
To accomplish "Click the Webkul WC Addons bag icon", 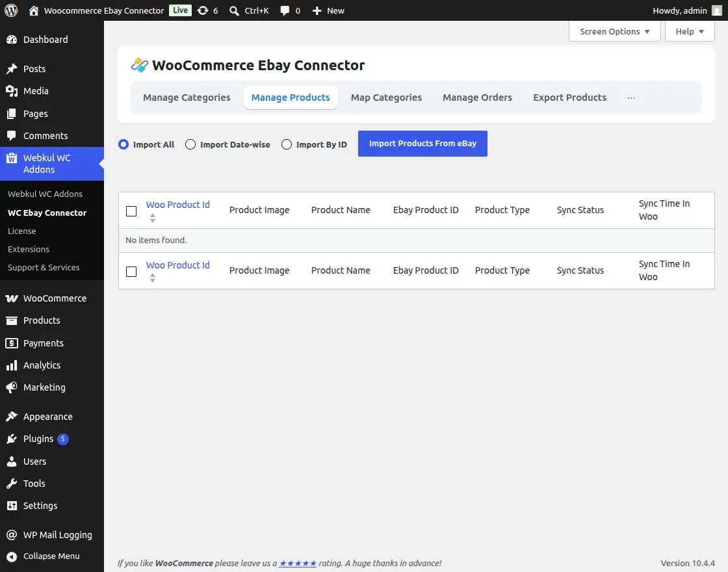I will [12, 159].
